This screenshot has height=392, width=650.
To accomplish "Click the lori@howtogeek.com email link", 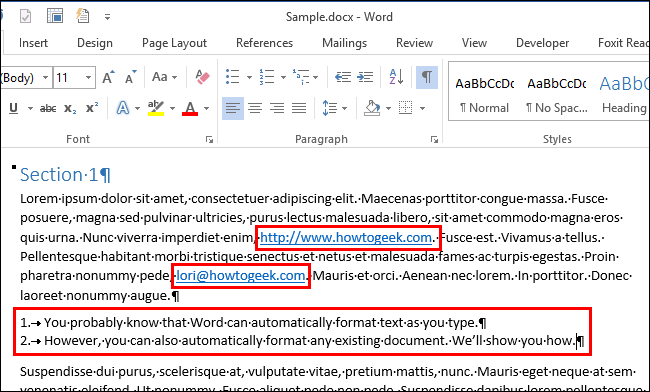I will coord(241,276).
